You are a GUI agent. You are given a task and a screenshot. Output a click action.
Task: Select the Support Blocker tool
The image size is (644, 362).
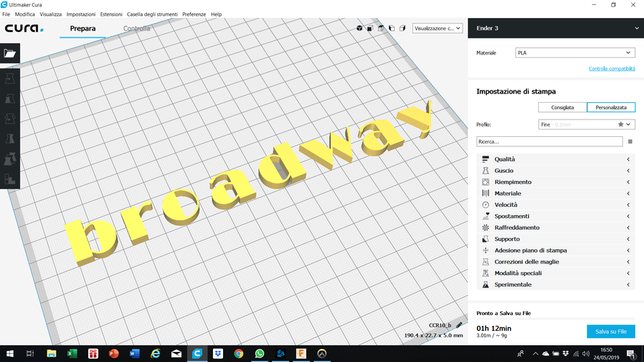coord(10,179)
